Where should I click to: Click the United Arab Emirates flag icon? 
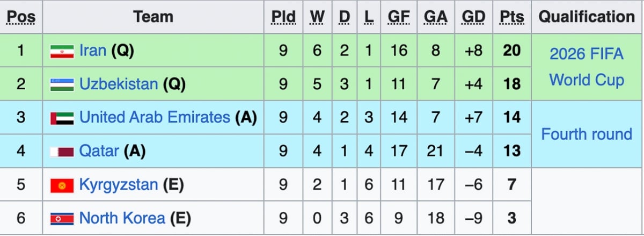62,118
